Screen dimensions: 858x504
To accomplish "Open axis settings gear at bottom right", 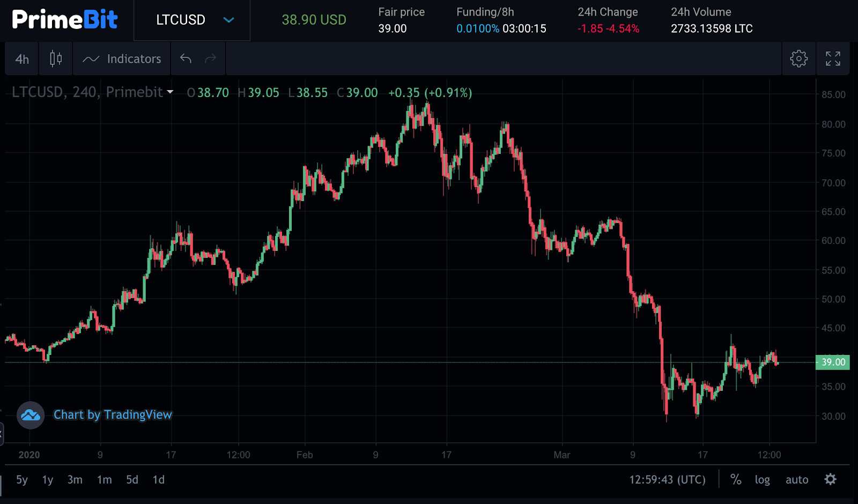I will pyautogui.click(x=830, y=479).
